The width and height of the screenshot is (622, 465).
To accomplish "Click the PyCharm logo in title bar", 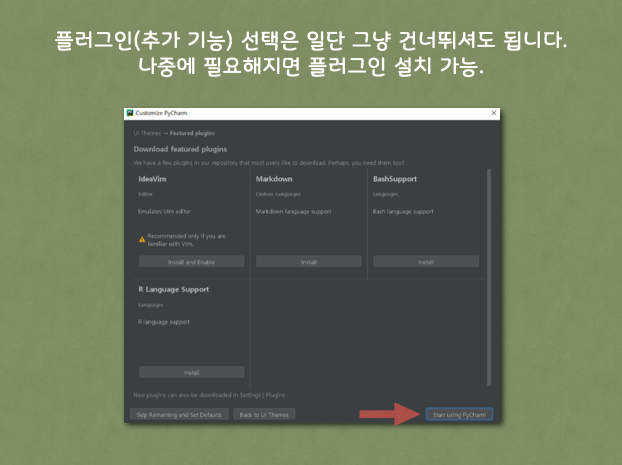I will pos(130,113).
